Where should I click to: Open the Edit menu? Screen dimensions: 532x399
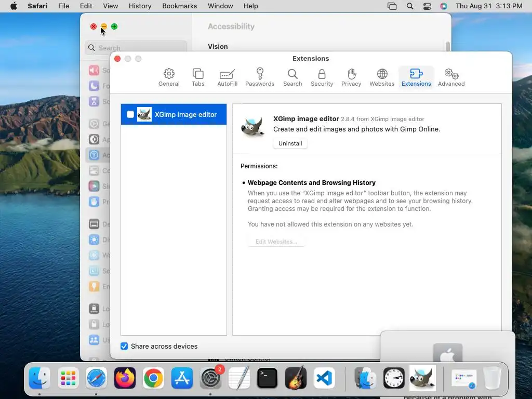coord(86,6)
